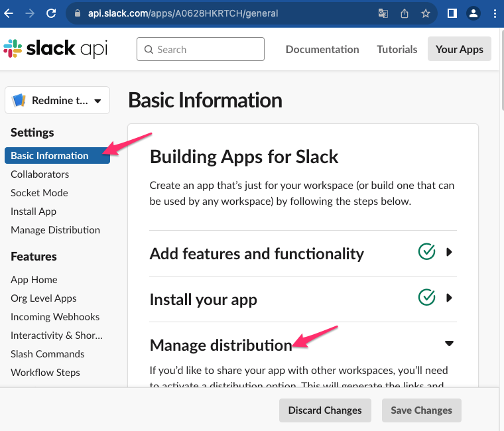Open Interactivity & Shortcuts feature page

coord(56,336)
